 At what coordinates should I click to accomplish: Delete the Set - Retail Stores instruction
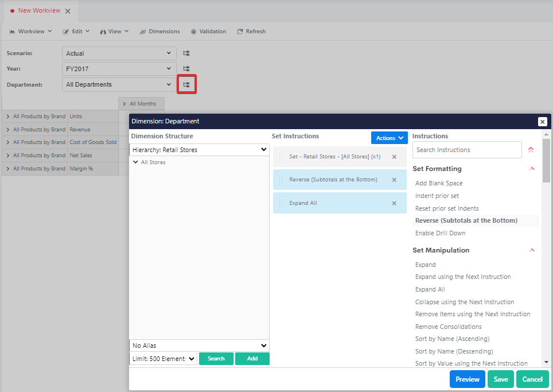pyautogui.click(x=394, y=157)
